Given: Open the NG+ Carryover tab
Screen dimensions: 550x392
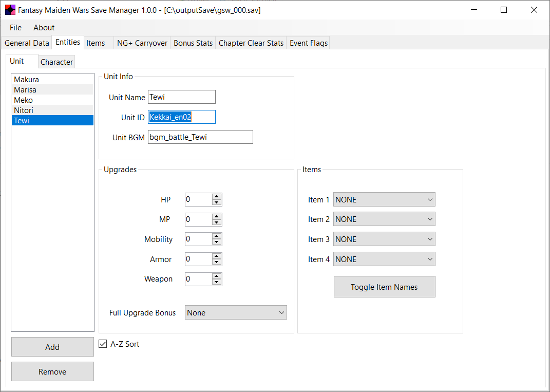Looking at the screenshot, I should click(x=142, y=43).
